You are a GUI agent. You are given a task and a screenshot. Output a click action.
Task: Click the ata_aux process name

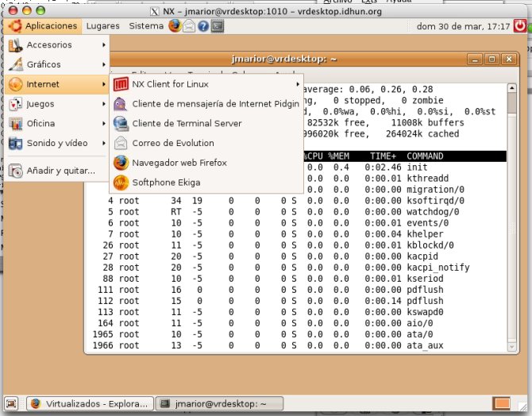pos(425,345)
